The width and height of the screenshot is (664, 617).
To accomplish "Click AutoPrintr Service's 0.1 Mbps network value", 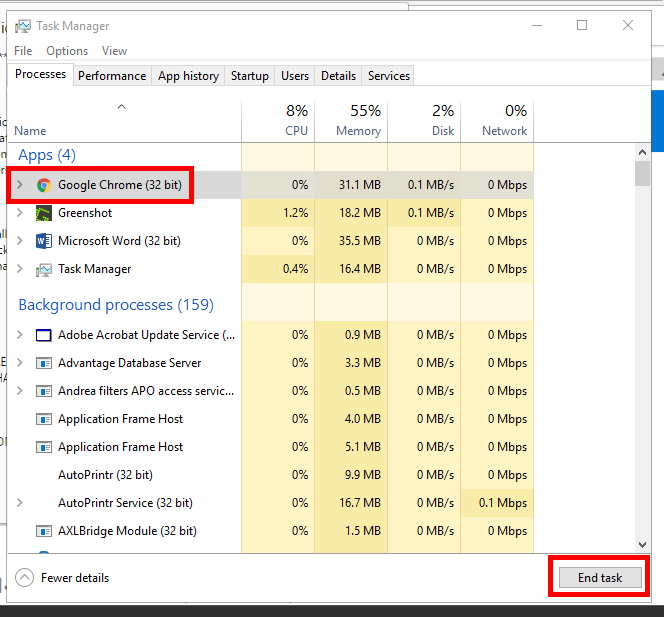I will [x=503, y=503].
